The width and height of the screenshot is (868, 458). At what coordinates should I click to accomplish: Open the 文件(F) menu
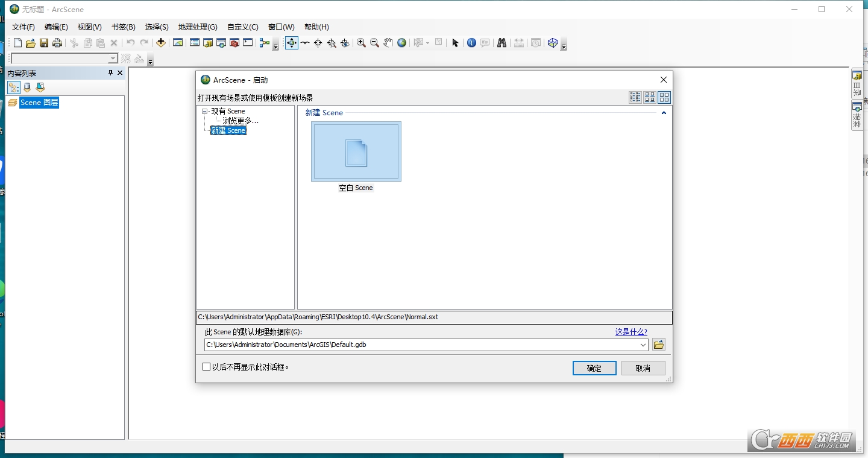tap(24, 27)
